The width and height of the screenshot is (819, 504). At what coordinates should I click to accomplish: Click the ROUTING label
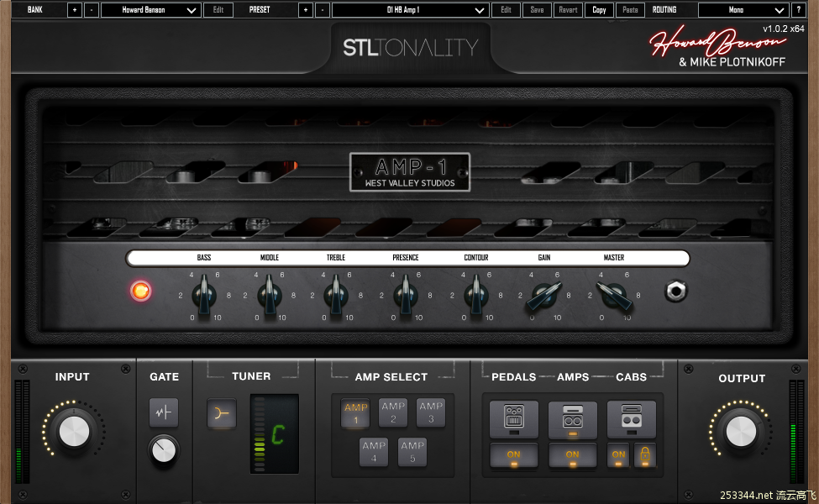point(664,10)
